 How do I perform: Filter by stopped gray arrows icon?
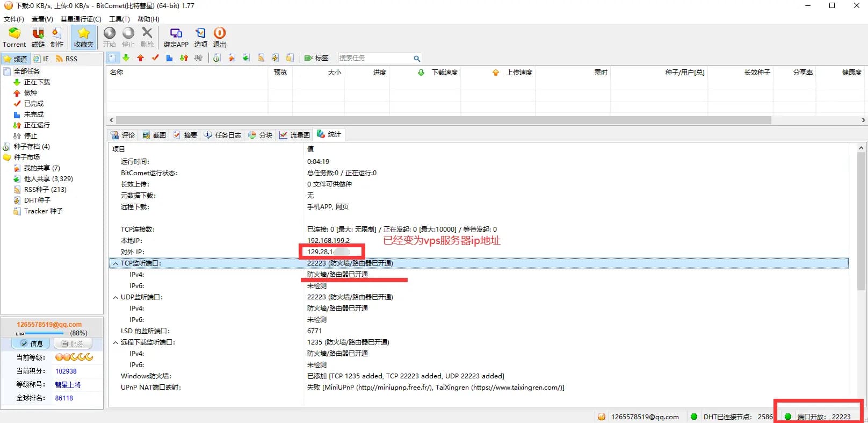(198, 58)
